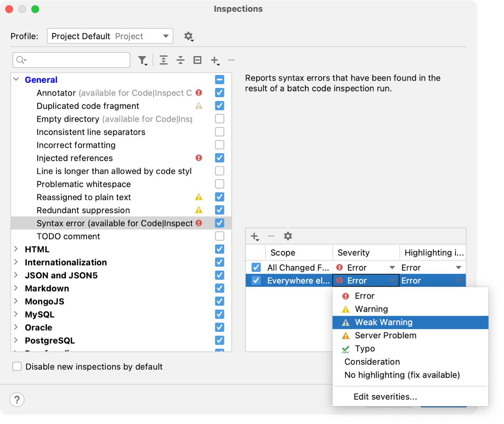This screenshot has height=424, width=504.
Task: Click the Reassigned to plain text warning icon
Action: click(x=199, y=197)
